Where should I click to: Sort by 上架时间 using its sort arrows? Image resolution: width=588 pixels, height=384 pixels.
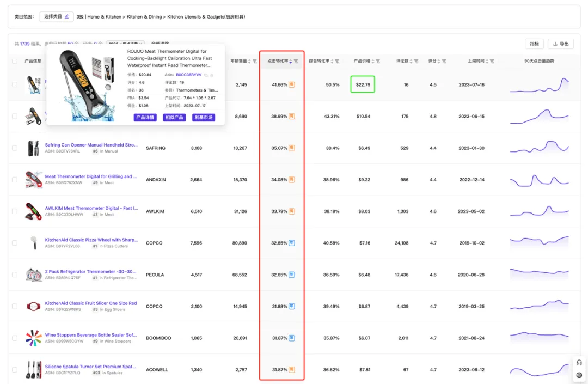[487, 61]
